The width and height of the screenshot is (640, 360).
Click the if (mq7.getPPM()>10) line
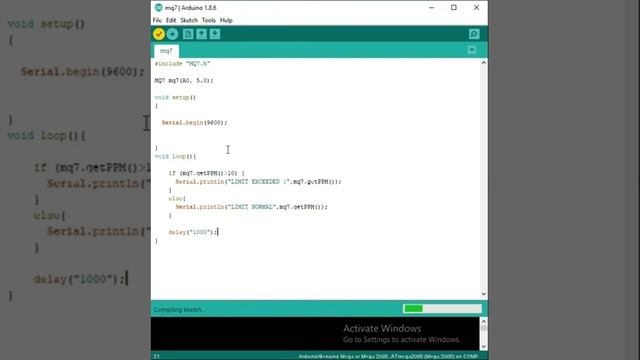pyautogui.click(x=207, y=173)
